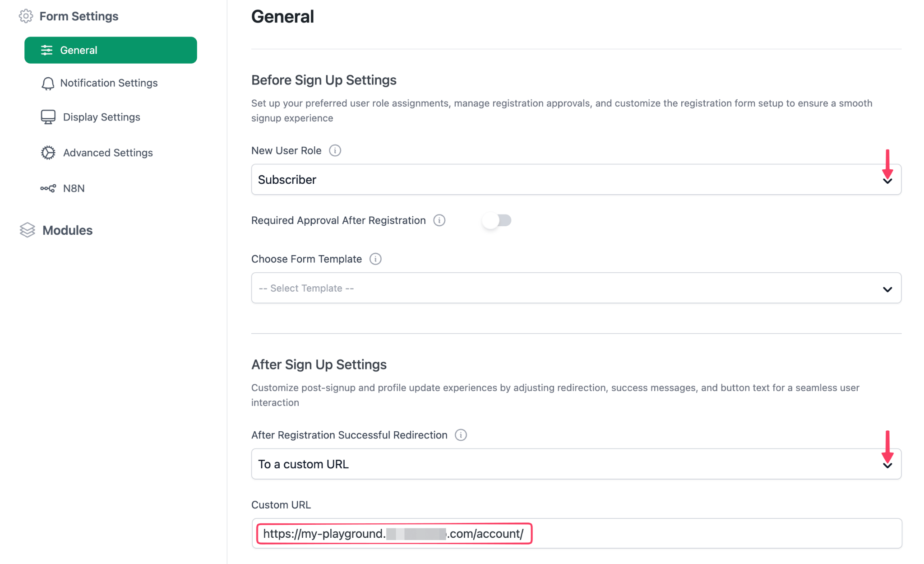Image resolution: width=924 pixels, height=564 pixels.
Task: Click into the Custom URL input field
Action: tap(577, 534)
